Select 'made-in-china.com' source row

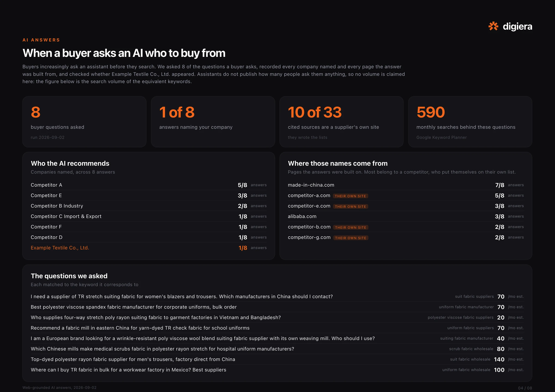point(311,185)
